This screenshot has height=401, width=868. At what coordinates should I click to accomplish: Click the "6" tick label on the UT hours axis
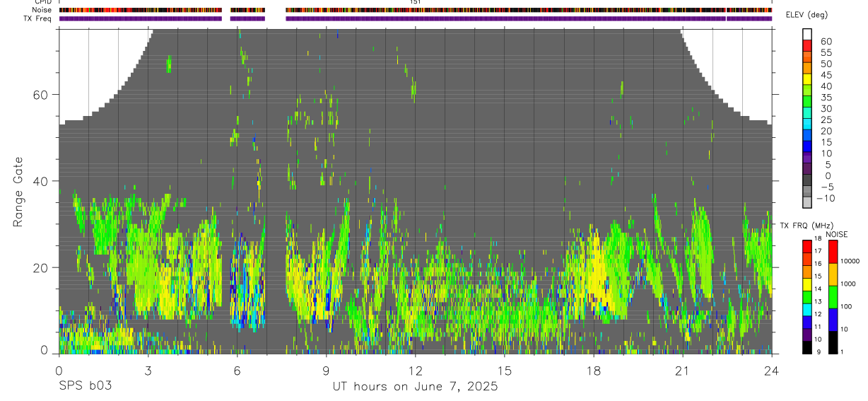237,370
